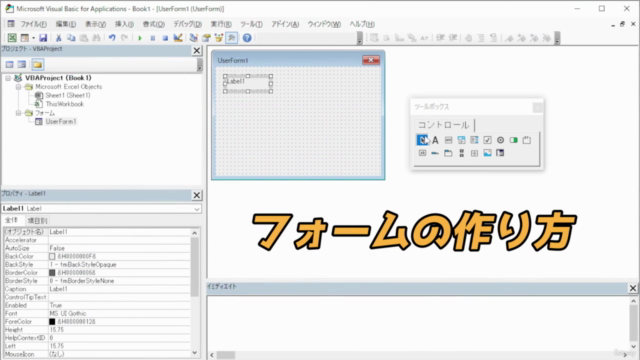Click the Caption property value Label1
This screenshot has width=640, height=360.
point(119,289)
